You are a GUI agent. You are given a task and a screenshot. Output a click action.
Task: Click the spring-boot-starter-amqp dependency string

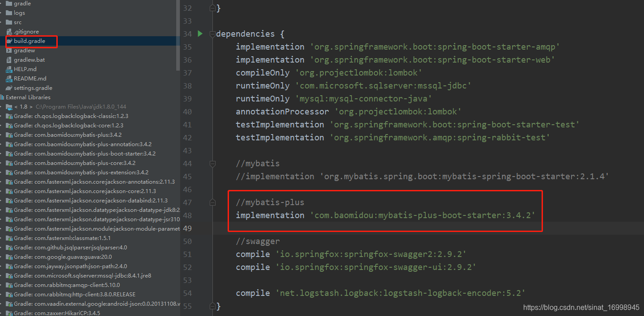coord(435,47)
